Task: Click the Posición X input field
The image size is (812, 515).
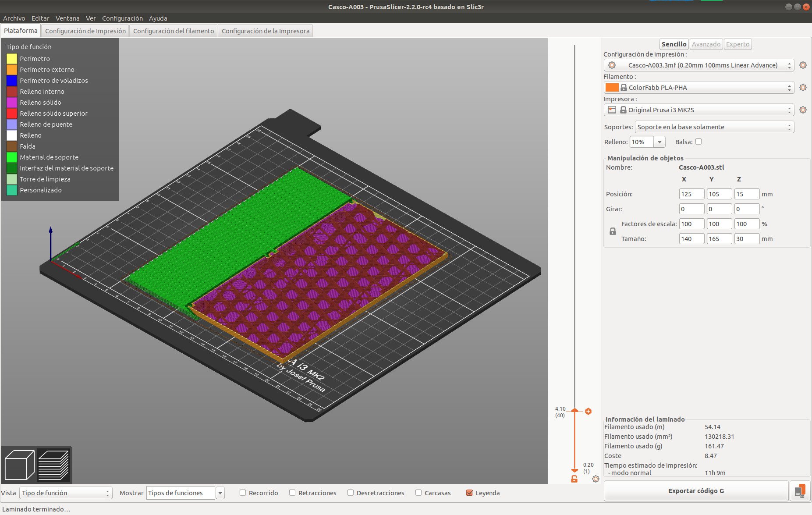Action: coord(691,194)
